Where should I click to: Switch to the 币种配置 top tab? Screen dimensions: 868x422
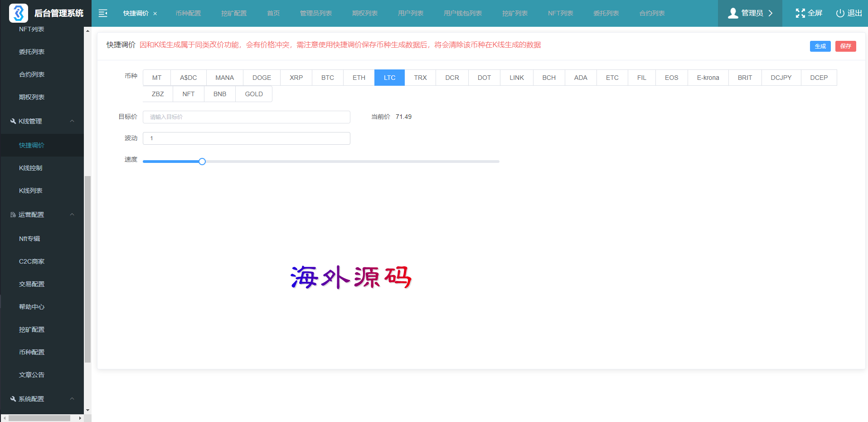[x=188, y=13]
